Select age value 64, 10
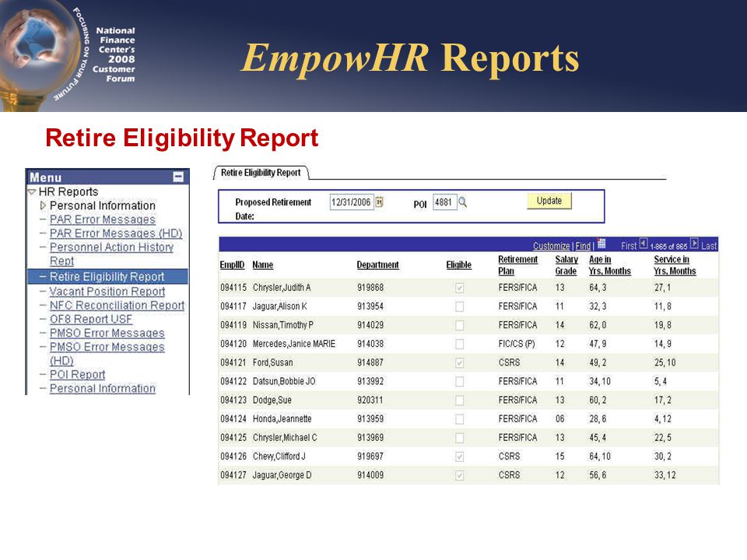 (x=600, y=457)
